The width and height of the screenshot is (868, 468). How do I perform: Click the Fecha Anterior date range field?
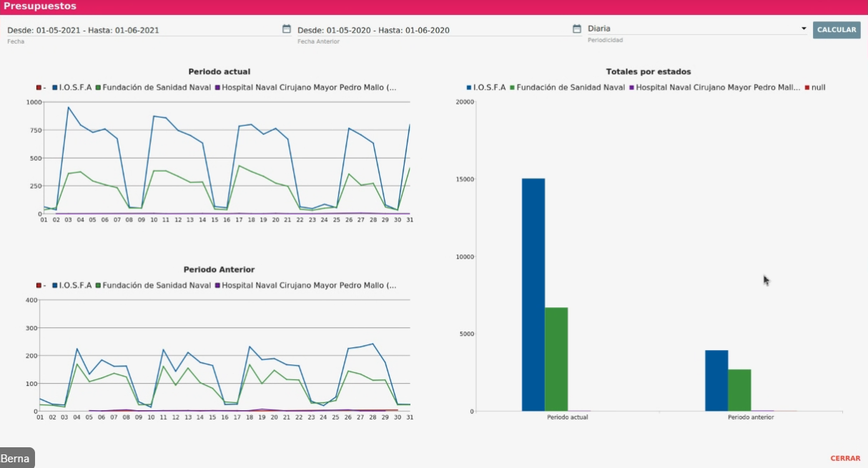(429, 30)
